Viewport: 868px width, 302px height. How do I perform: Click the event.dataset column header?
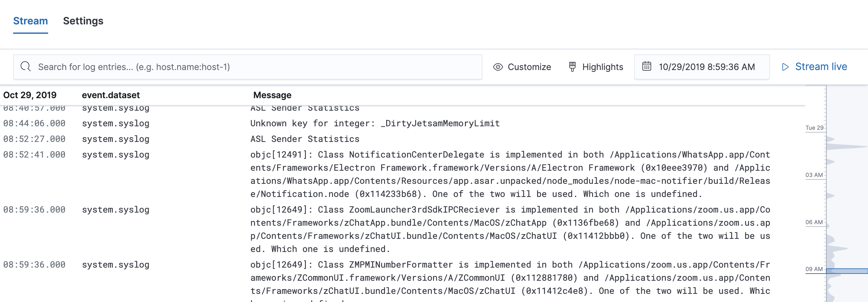(111, 95)
